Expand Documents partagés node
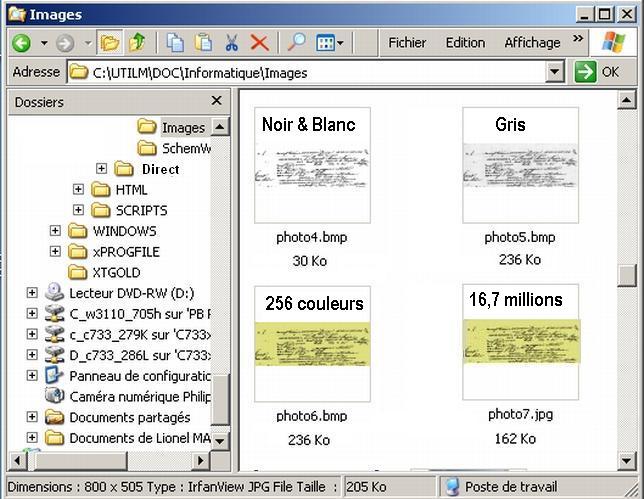Screen dimensions: 644x499 tap(32, 417)
